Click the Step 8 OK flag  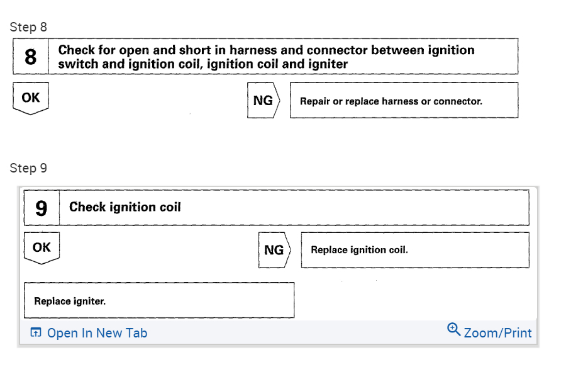click(30, 99)
